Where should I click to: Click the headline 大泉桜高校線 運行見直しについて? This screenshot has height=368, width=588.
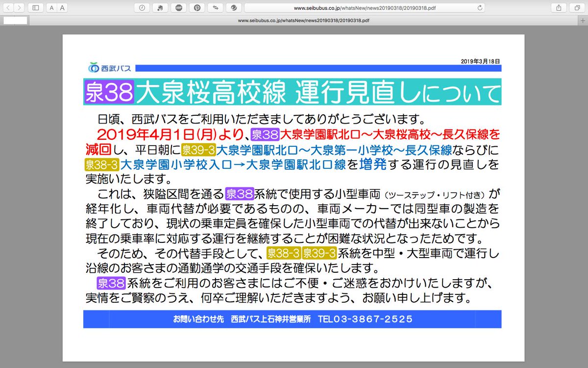[x=318, y=92]
